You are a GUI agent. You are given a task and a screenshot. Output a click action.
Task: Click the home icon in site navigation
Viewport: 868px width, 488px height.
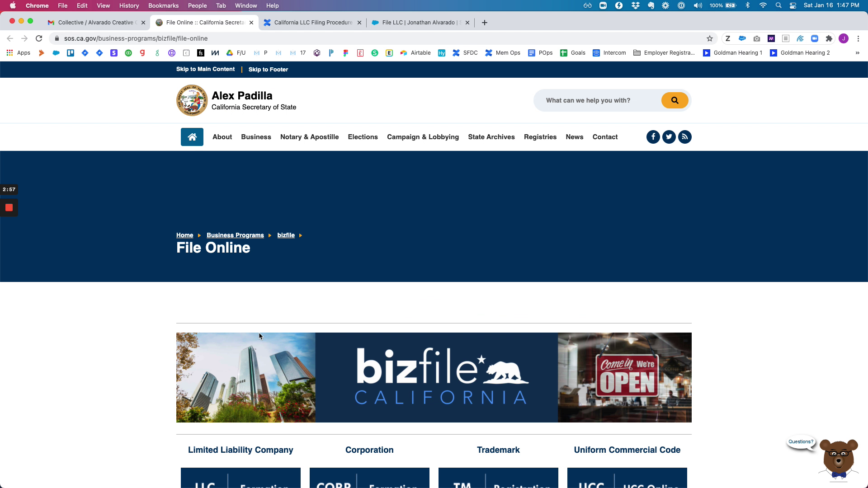192,137
